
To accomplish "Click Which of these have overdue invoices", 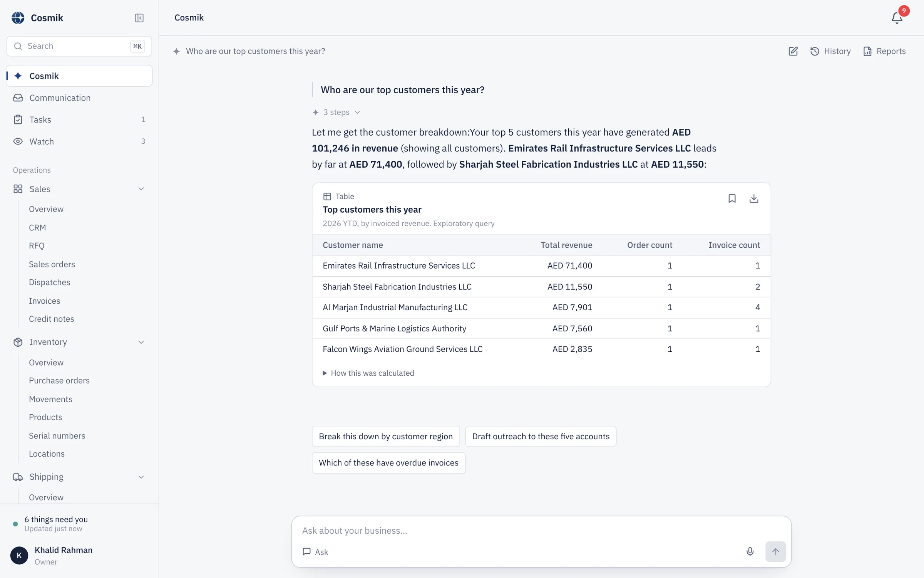I will [x=388, y=463].
